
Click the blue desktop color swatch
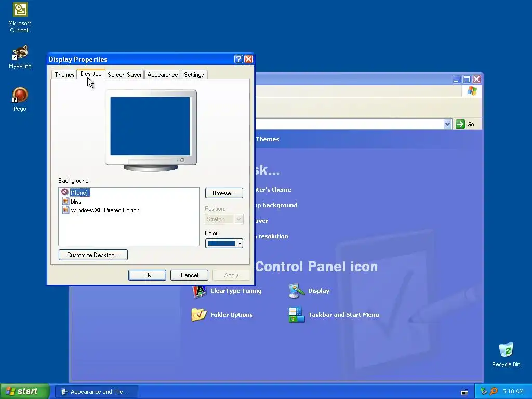(221, 243)
